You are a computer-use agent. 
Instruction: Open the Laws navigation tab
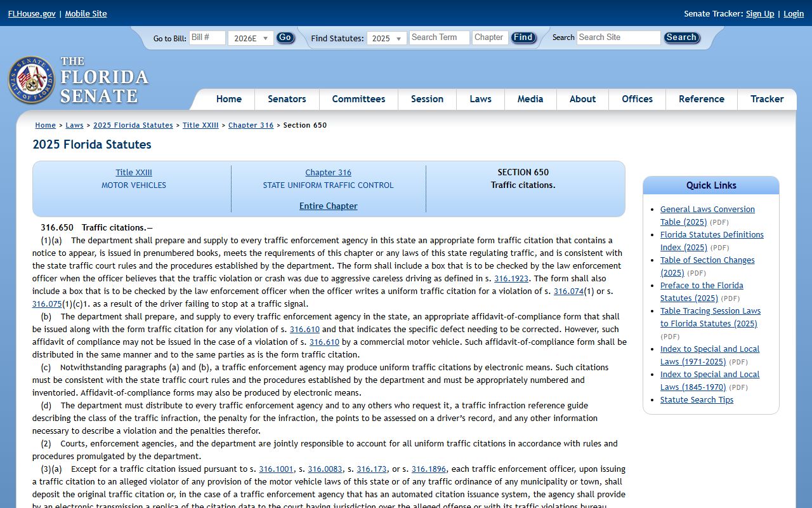(480, 99)
